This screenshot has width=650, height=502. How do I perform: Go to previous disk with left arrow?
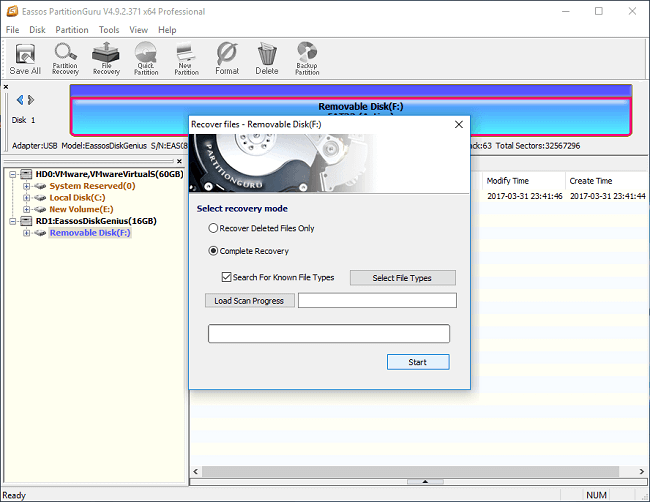(x=19, y=100)
